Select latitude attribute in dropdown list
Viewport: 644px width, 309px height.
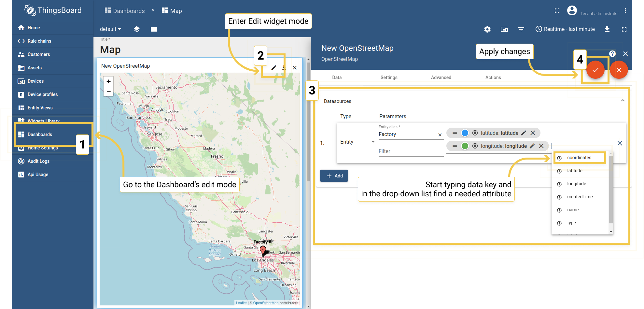point(580,171)
